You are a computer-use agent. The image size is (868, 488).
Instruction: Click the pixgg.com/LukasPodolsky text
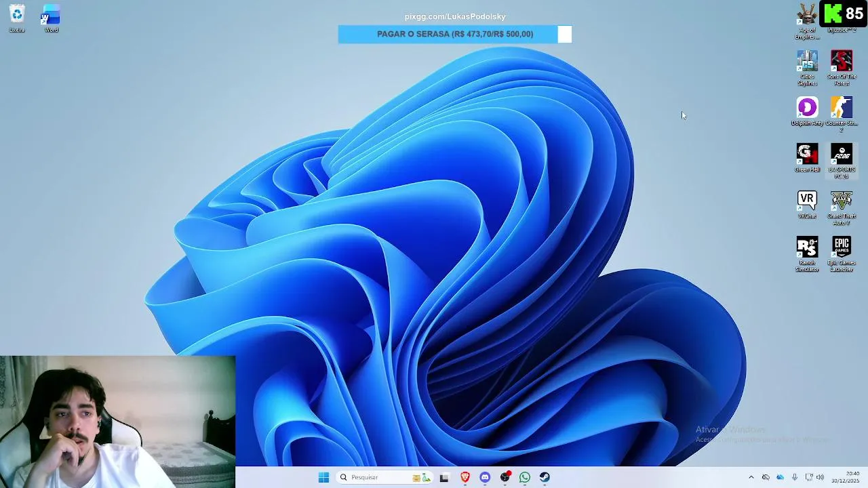455,16
